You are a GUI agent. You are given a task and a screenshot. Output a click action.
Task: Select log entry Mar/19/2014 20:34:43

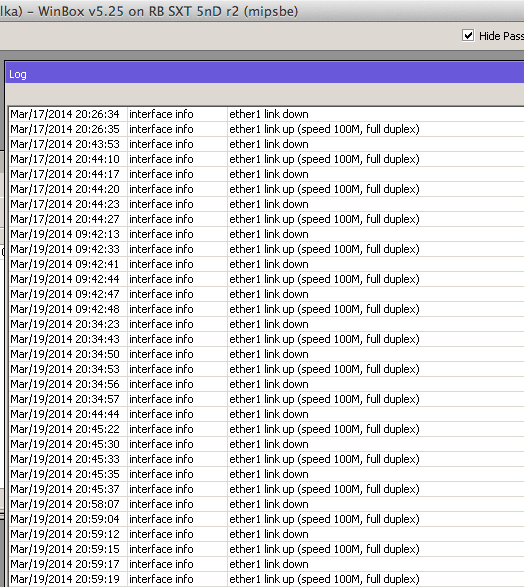pos(266,339)
